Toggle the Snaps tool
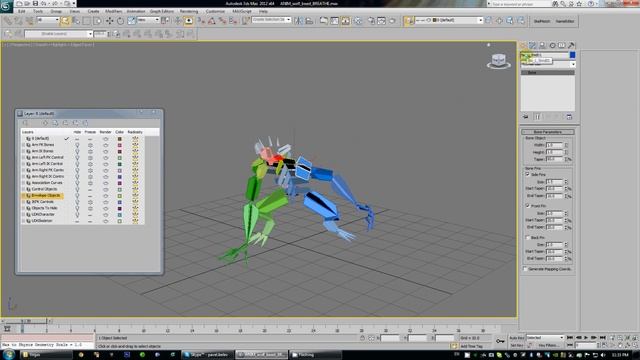The width and height of the screenshot is (640, 360). pos(201,20)
